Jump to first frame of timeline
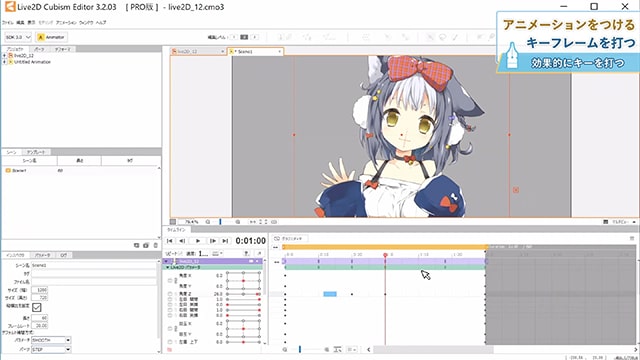 170,241
